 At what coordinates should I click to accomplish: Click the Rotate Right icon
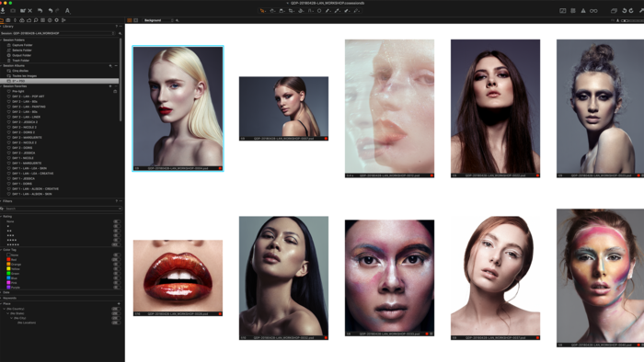(x=631, y=11)
